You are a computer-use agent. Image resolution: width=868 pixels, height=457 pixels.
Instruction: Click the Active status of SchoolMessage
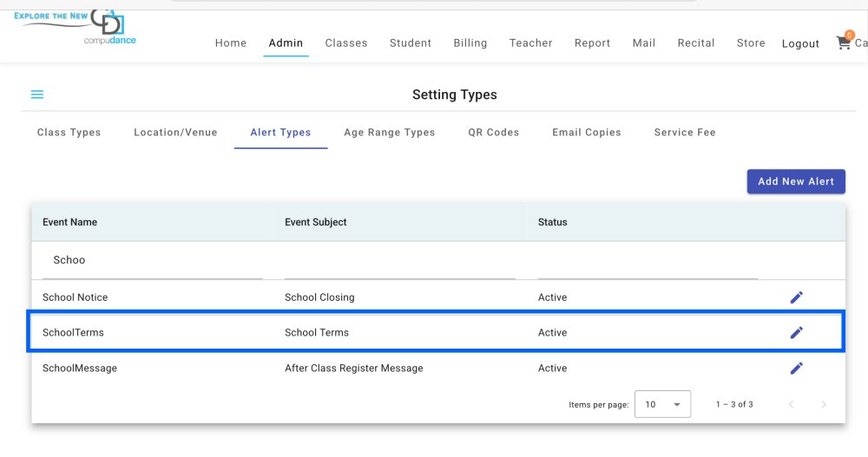click(552, 369)
